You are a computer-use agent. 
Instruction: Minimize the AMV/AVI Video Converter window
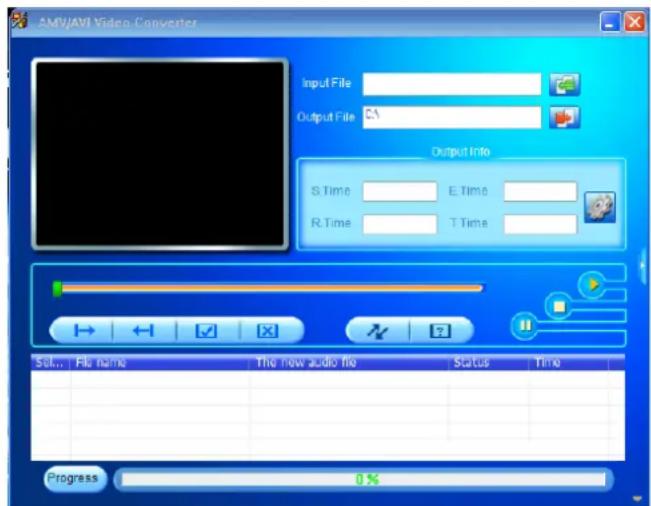pos(610,22)
